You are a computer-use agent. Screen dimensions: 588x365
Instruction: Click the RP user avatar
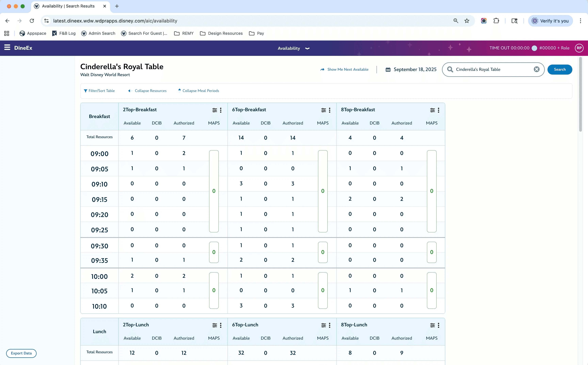pos(579,48)
